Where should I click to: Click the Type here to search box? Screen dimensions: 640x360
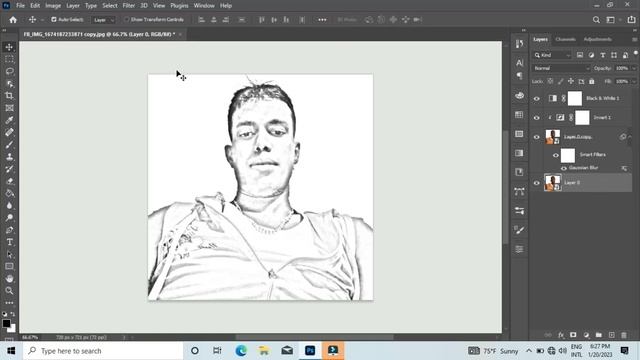103,351
